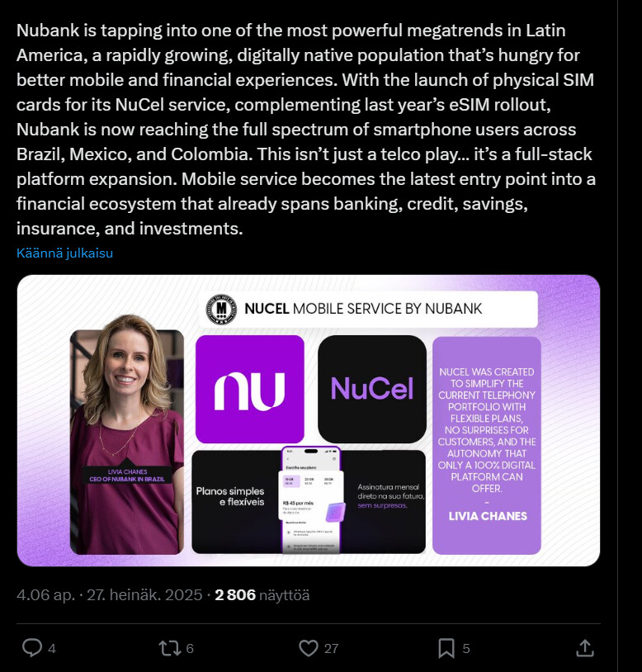Open the post timestamp link

(109, 594)
